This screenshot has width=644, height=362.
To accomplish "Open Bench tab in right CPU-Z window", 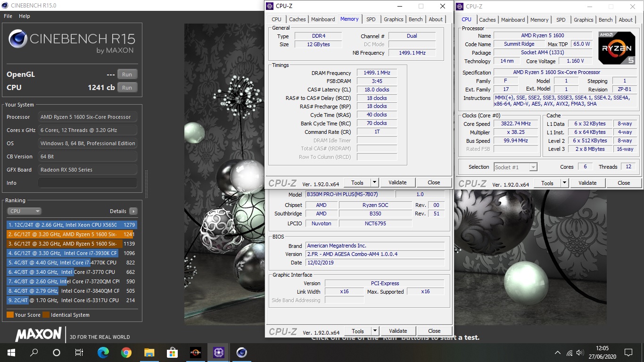I will pyautogui.click(x=606, y=20).
